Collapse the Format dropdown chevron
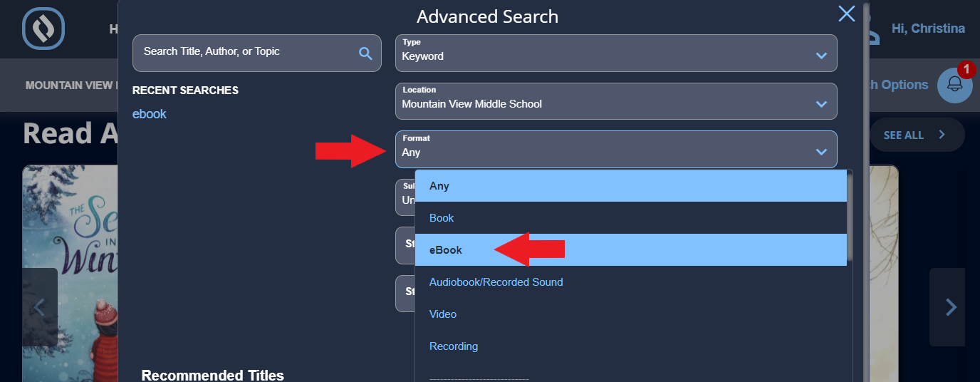Screen dimensions: 980x382 (x=821, y=152)
